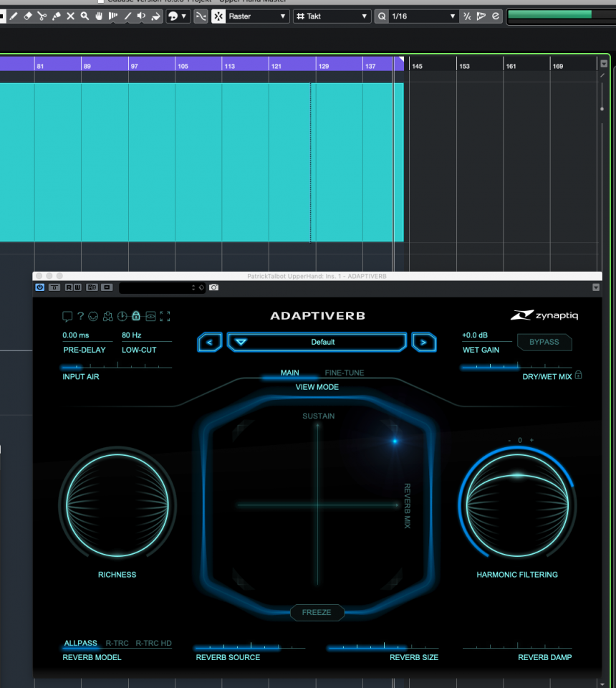Edit the 0.00 ms pre-delay value
Image resolution: width=616 pixels, height=688 pixels.
(76, 335)
